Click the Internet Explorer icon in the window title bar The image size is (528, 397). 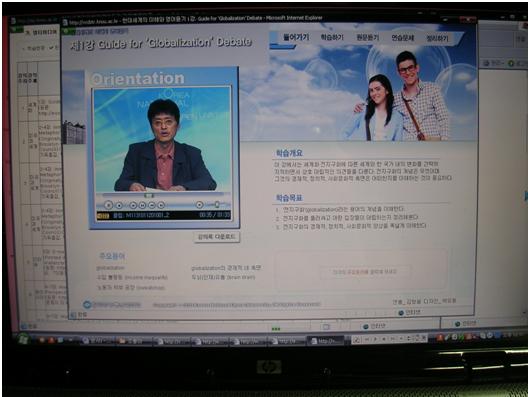click(65, 22)
